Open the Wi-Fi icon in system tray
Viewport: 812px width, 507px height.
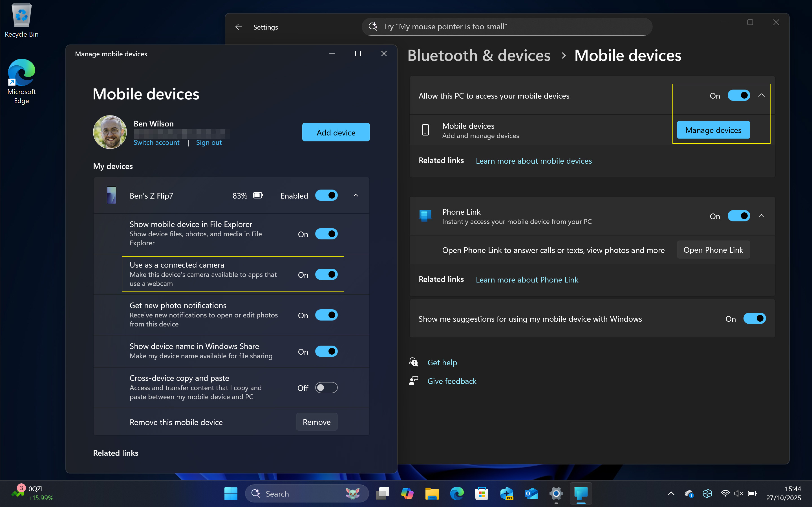[x=725, y=493]
